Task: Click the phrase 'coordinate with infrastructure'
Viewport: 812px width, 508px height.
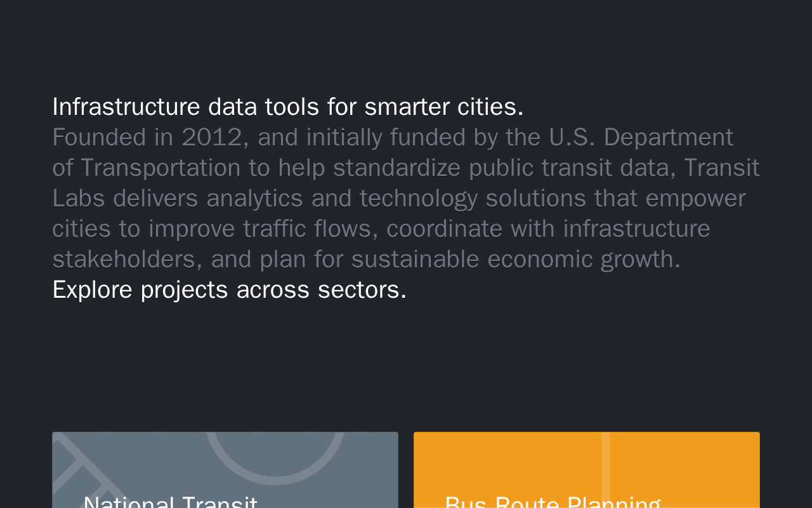Action: 548,229
